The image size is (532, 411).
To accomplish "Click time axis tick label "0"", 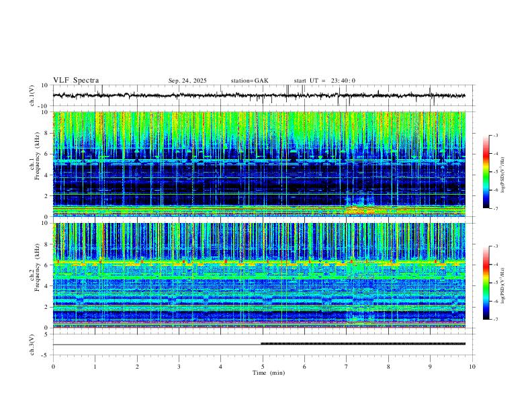I will (53, 367).
